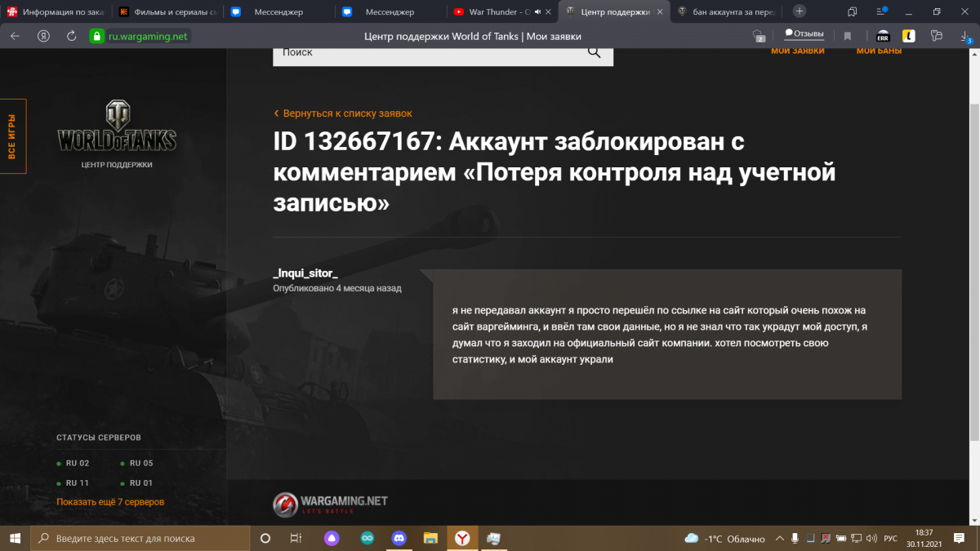
Task: Click the browser back arrow
Action: coord(15,36)
